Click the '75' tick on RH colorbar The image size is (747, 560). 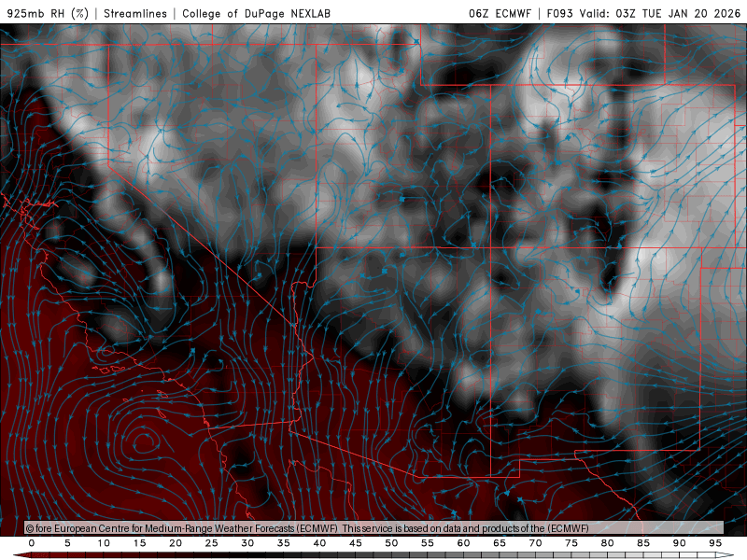coord(571,543)
